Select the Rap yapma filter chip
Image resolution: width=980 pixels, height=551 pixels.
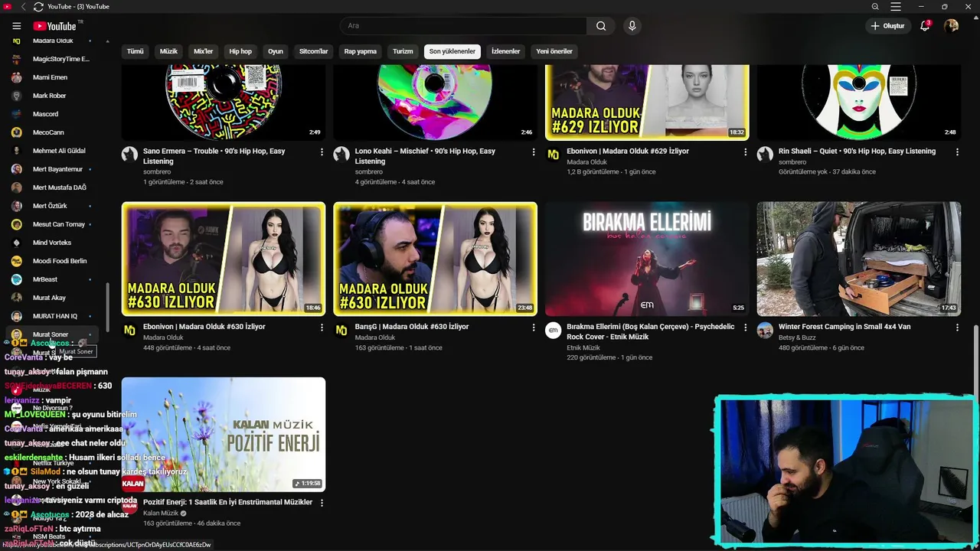361,51
